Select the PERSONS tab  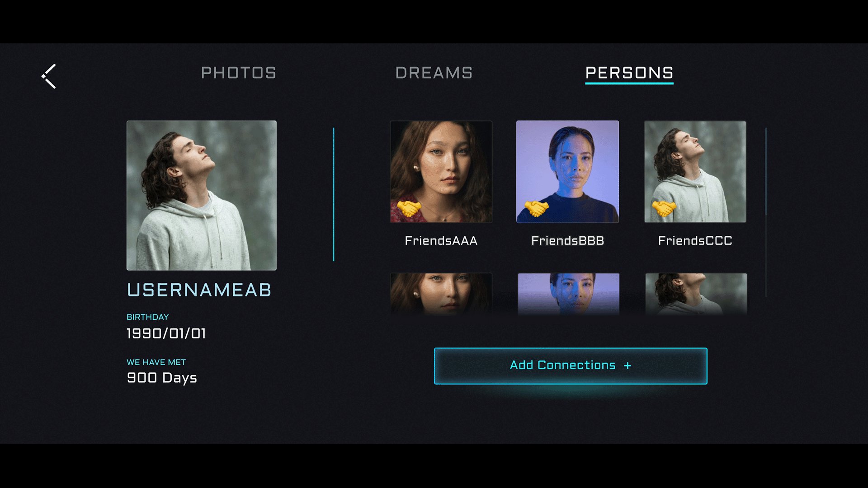coord(629,73)
